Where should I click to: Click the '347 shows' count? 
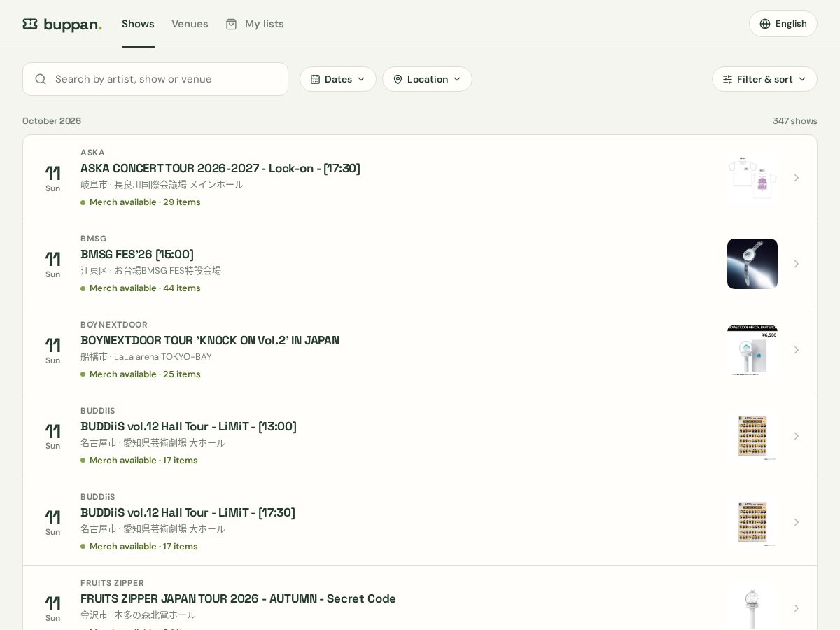pyautogui.click(x=794, y=121)
